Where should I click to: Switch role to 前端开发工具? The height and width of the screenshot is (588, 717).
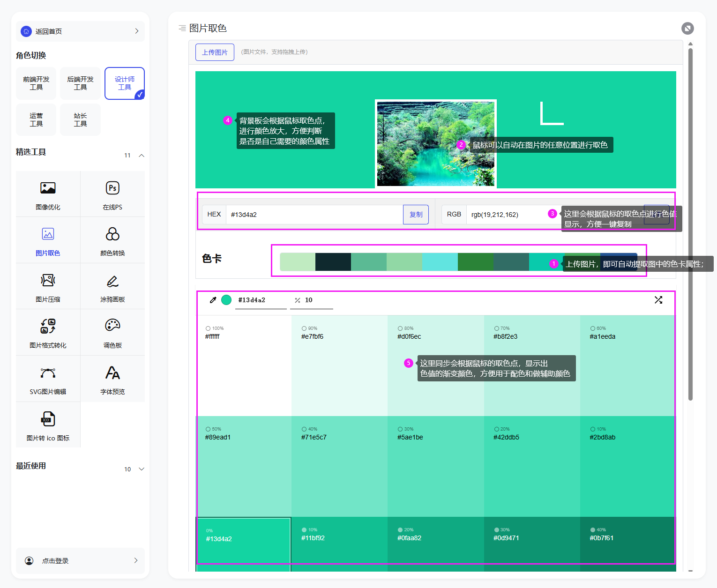pos(36,83)
